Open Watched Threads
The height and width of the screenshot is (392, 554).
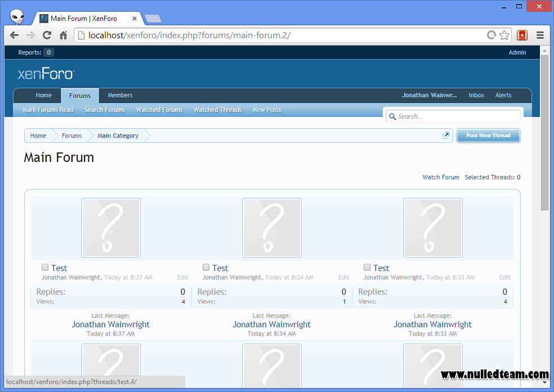tap(218, 110)
